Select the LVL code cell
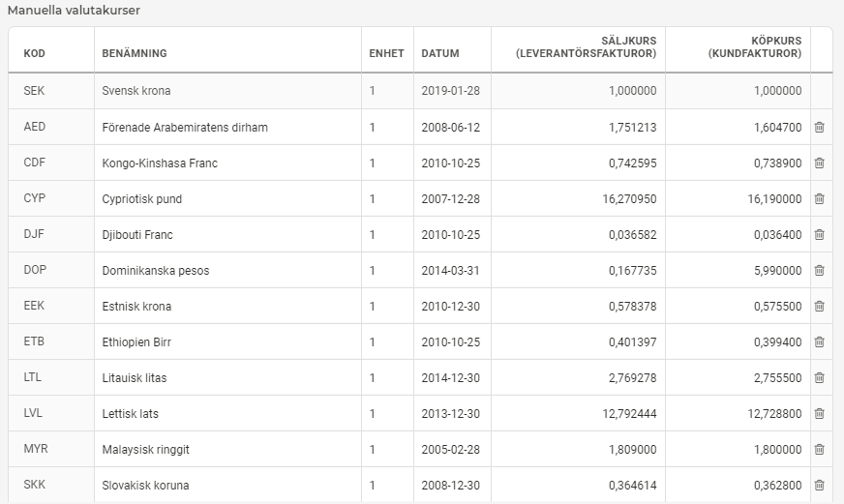844x504 pixels. click(33, 413)
